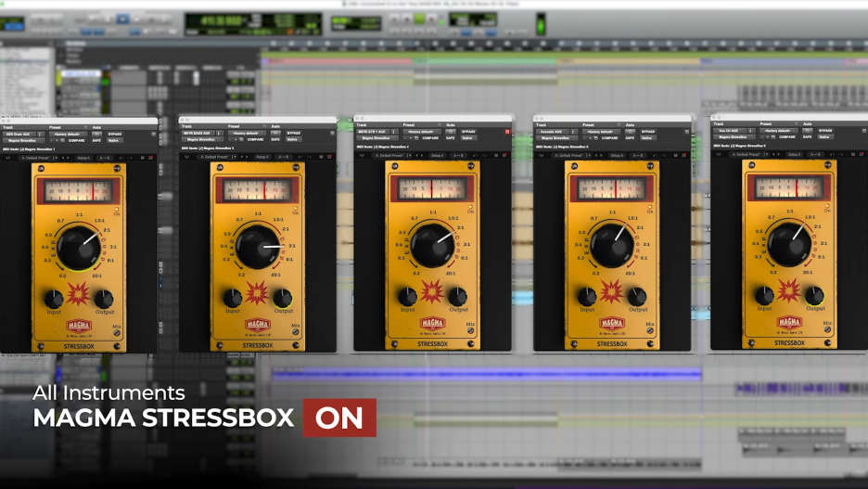The width and height of the screenshot is (868, 489).
Task: Click the save icon in Vox Ctrl AUX toolbar
Action: tap(853, 155)
